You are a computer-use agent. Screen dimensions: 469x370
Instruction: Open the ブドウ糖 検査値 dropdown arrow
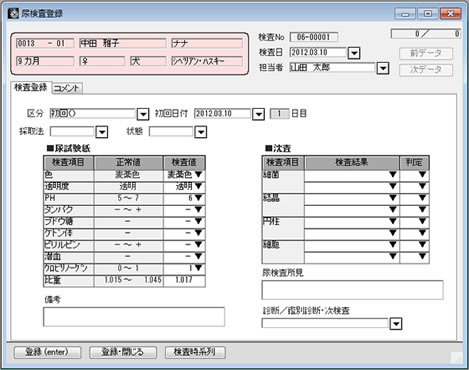click(199, 221)
